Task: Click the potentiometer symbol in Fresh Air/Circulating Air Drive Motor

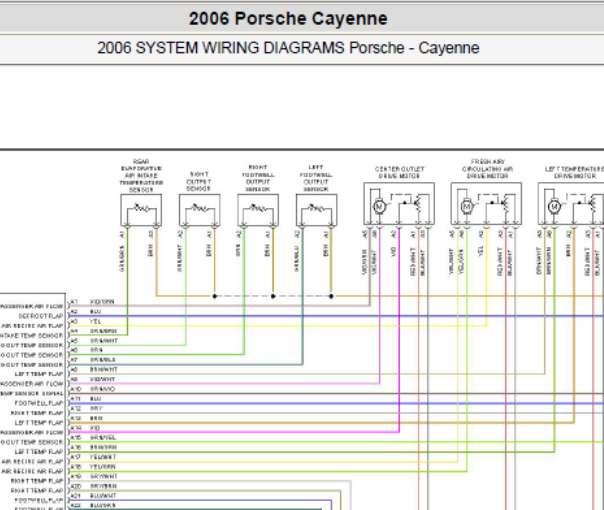Action: (505, 204)
